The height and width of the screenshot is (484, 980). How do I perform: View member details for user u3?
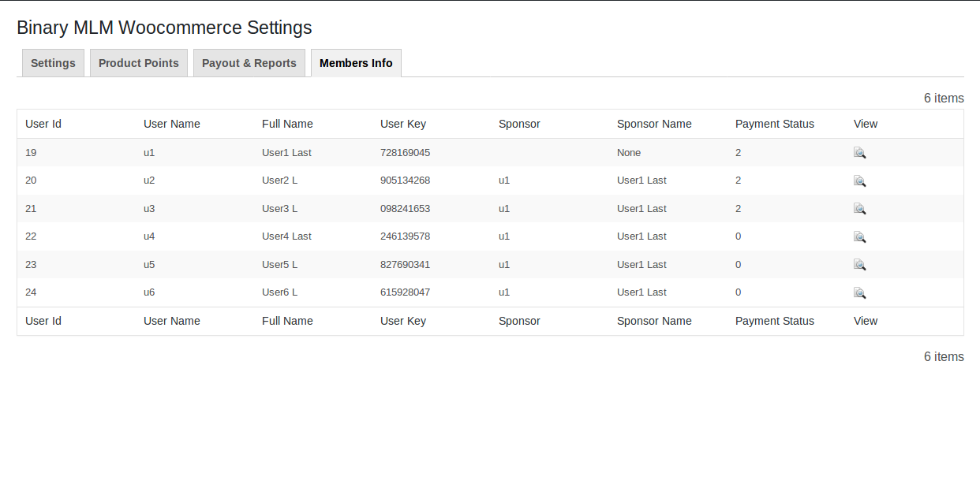tap(860, 209)
